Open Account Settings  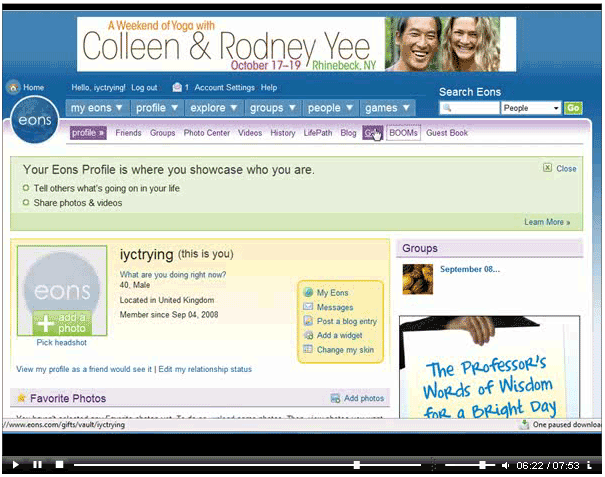coord(225,88)
